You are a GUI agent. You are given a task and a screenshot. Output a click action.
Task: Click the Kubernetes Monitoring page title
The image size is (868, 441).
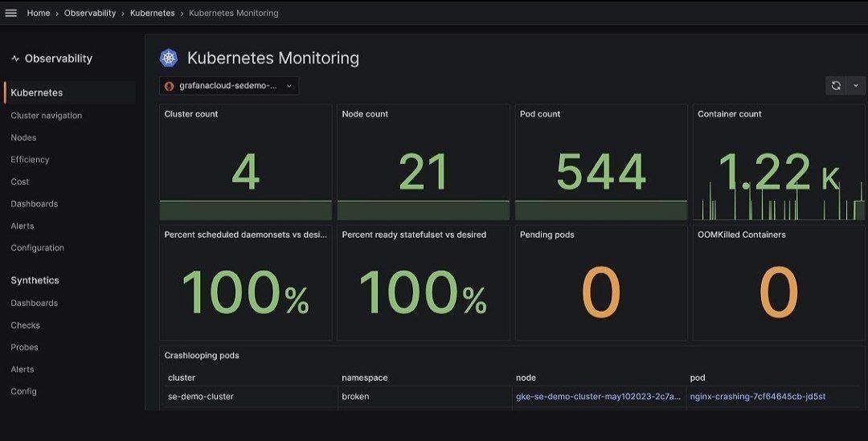[273, 58]
